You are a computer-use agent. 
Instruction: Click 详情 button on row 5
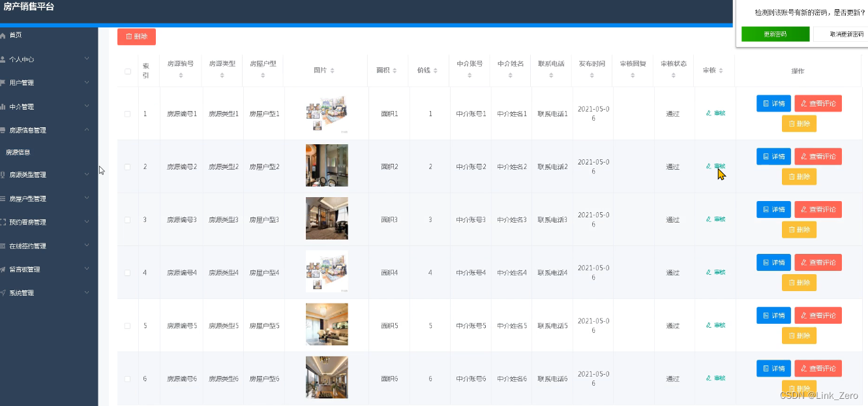[773, 315]
